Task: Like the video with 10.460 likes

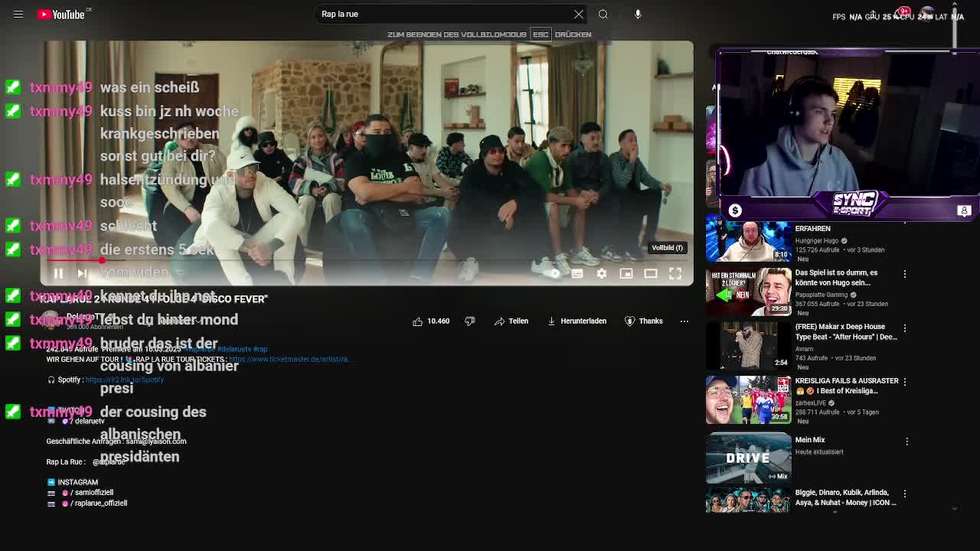Action: pos(431,321)
